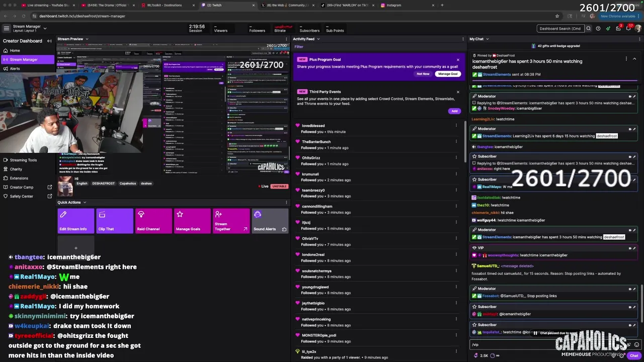Open a new browser tab
Screen dimensions: 644x362
pyautogui.click(x=442, y=5)
